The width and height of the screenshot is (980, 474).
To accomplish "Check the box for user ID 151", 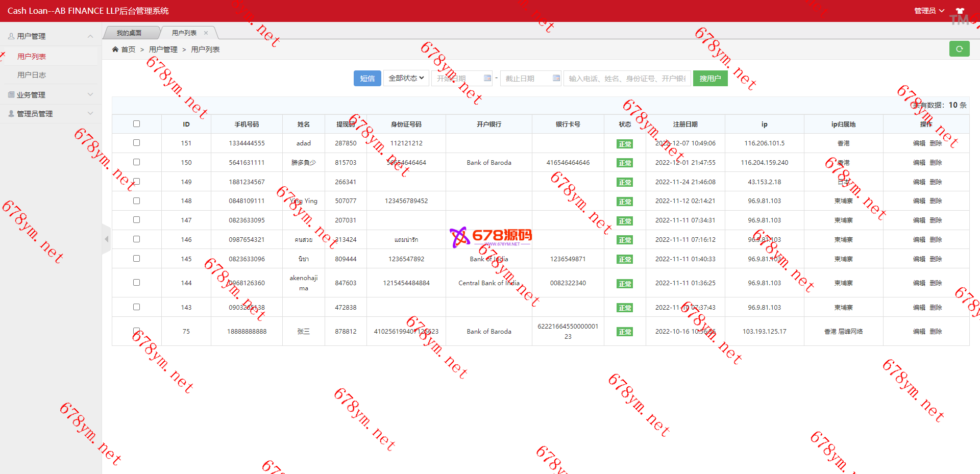I will coord(136,143).
